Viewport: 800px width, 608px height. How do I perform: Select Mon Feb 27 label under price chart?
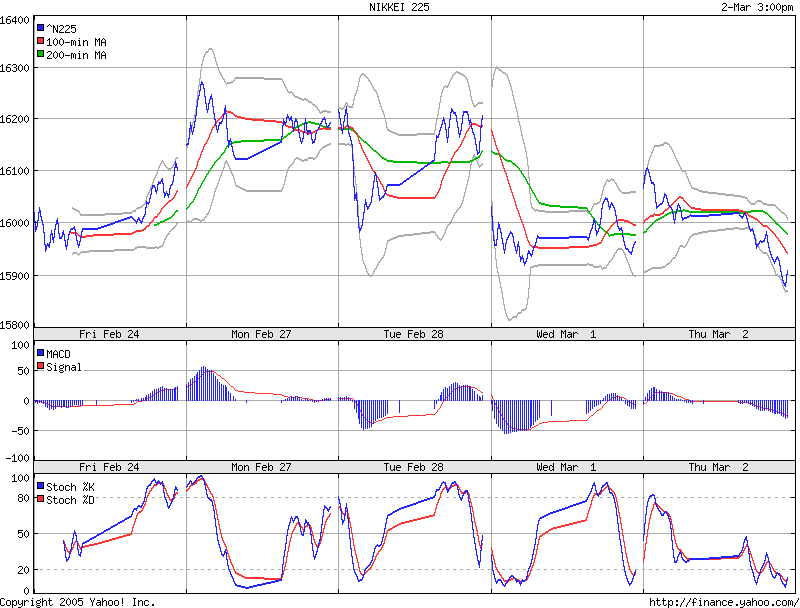(x=261, y=334)
